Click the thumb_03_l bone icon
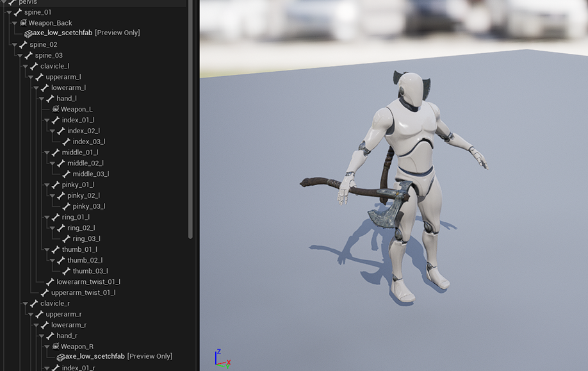Viewport: 588px width, 371px height. pyautogui.click(x=67, y=271)
